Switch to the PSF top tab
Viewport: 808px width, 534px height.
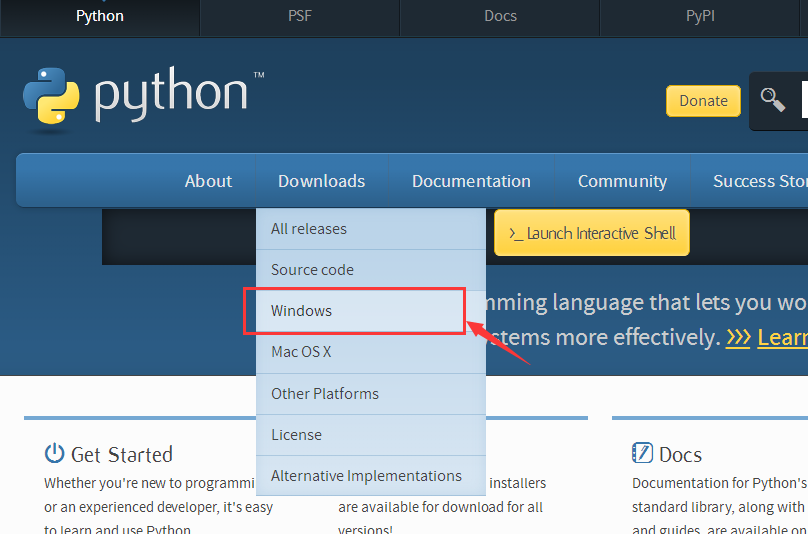299,16
